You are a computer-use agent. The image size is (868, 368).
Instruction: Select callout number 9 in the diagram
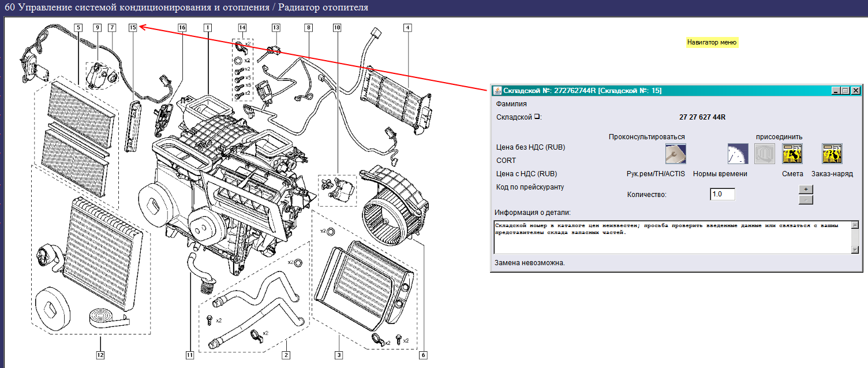coord(96,27)
